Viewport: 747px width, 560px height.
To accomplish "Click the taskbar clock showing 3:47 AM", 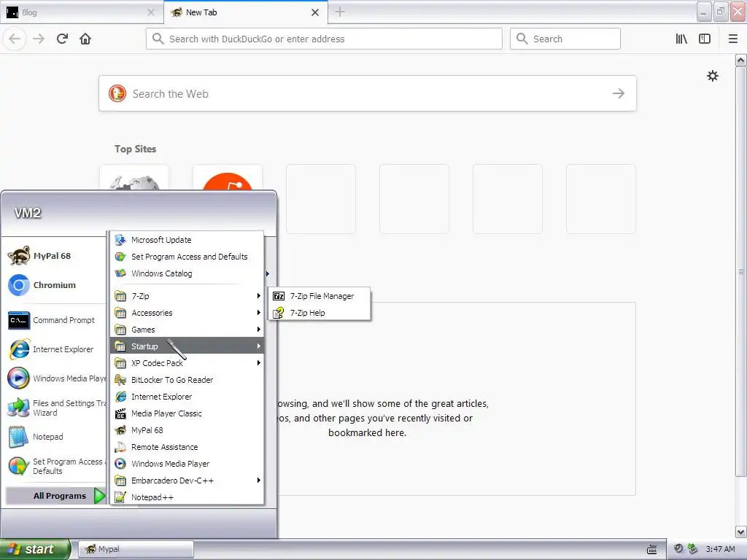I will 720,549.
